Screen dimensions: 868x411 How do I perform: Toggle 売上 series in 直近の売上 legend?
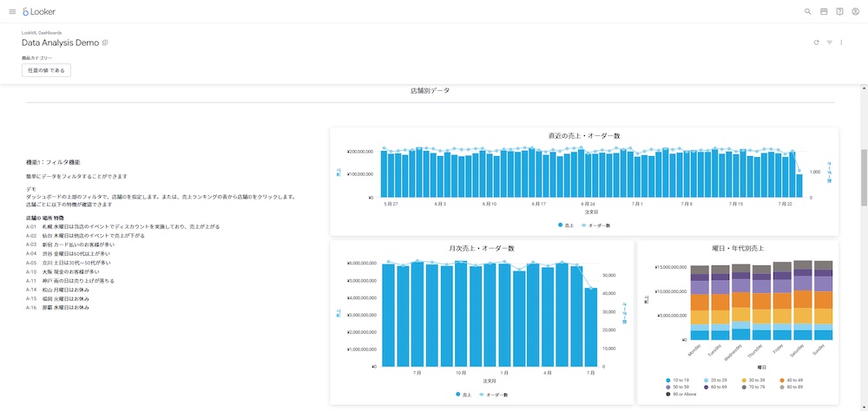pyautogui.click(x=565, y=225)
